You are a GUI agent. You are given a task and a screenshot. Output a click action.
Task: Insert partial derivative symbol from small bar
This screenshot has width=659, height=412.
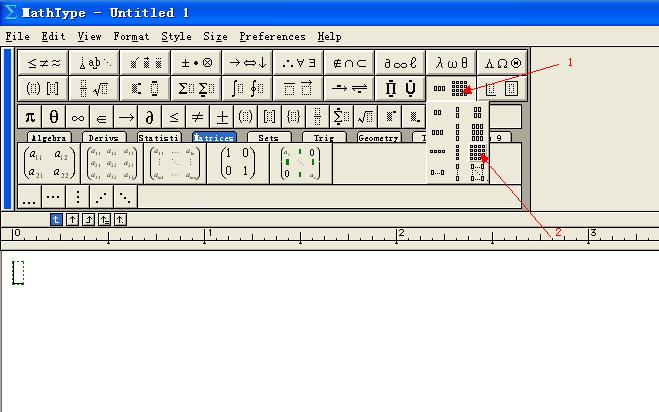pos(150,117)
